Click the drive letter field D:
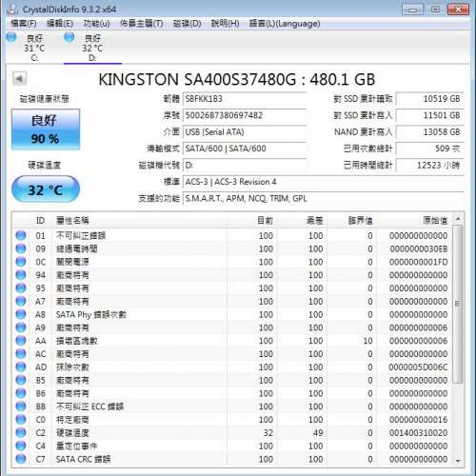 pos(245,165)
